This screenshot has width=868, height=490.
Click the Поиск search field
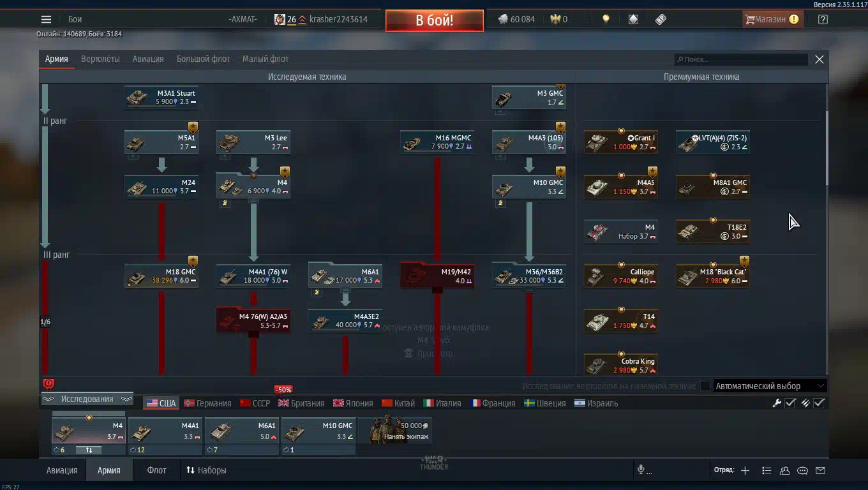coord(741,59)
